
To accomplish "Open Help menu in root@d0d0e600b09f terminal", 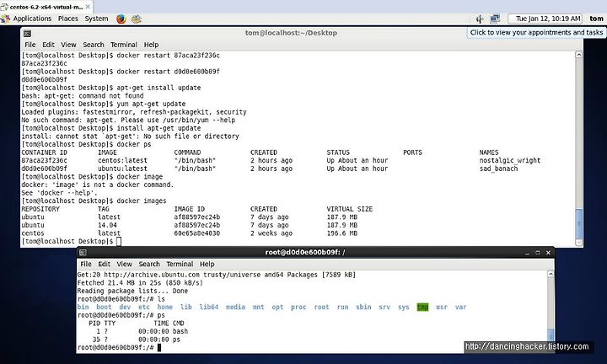I will point(207,265).
